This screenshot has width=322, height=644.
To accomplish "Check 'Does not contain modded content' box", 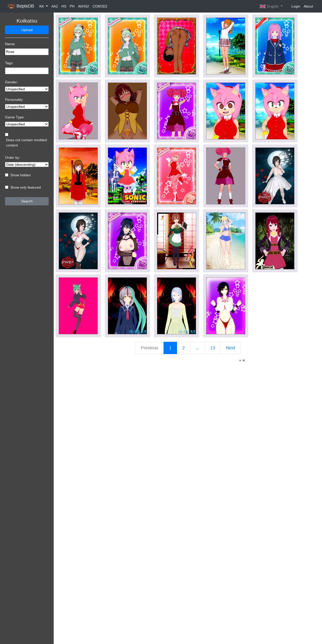I will click(7, 135).
